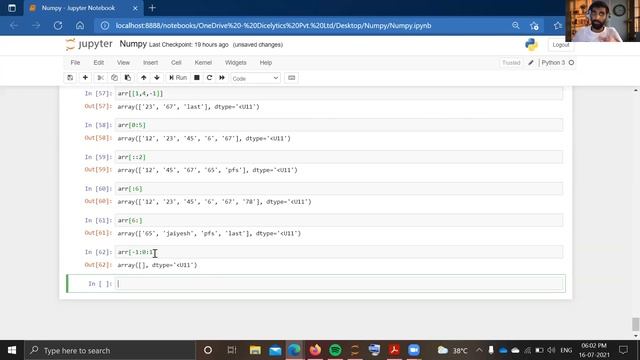This screenshot has width=640, height=360.
Task: Click the edit pencil icon near Python 3
Action: (x=531, y=62)
